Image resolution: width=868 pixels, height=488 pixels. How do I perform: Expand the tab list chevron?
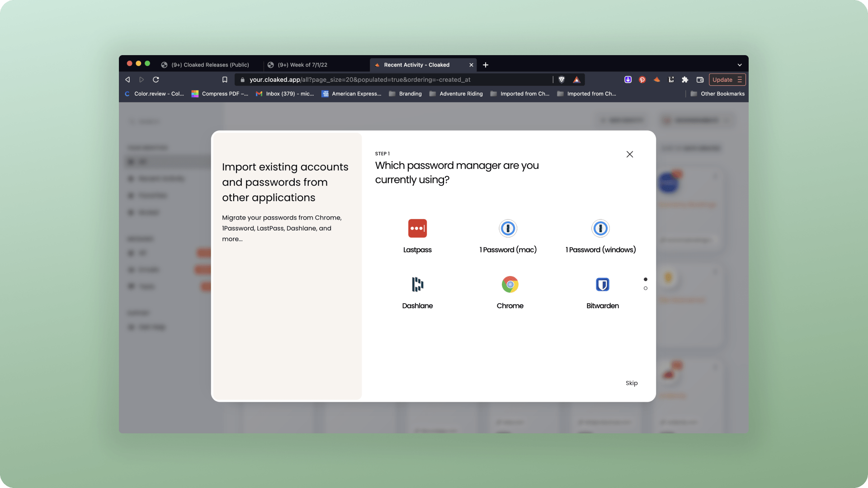click(740, 65)
